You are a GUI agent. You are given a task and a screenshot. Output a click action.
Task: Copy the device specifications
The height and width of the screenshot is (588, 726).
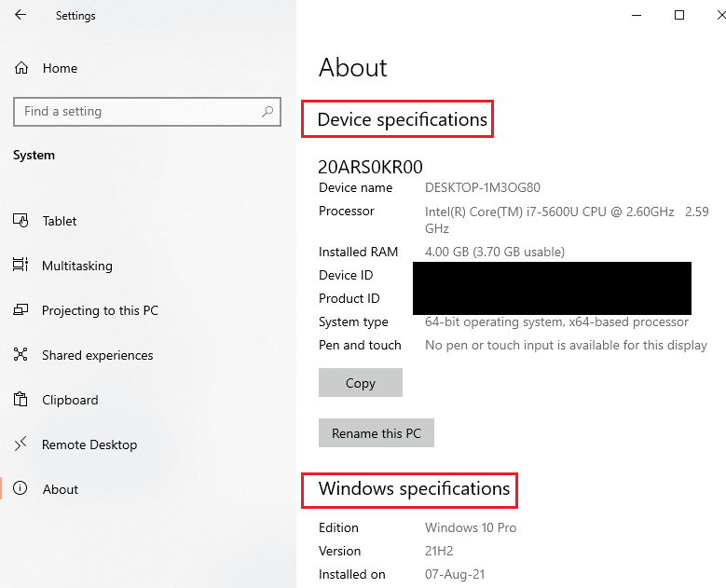click(361, 382)
